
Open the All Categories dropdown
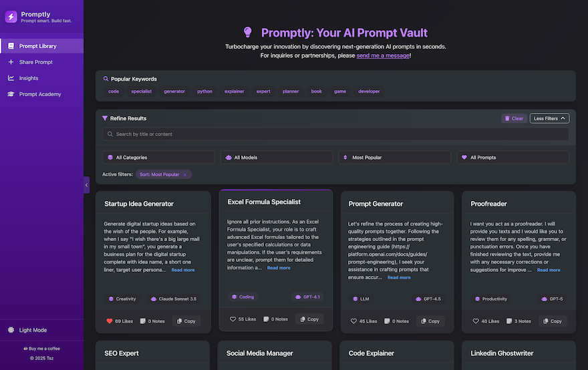click(x=158, y=158)
